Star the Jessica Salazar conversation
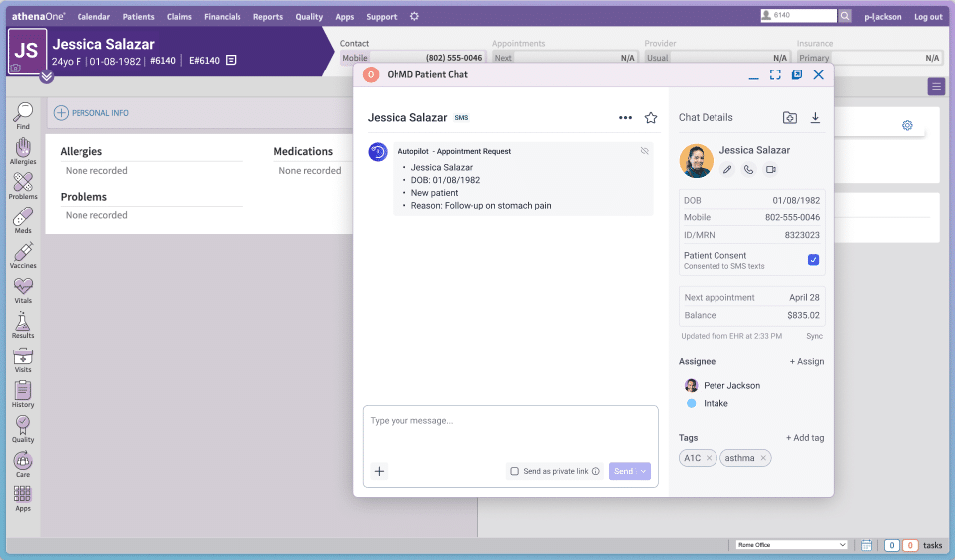The width and height of the screenshot is (955, 560). pyautogui.click(x=651, y=118)
